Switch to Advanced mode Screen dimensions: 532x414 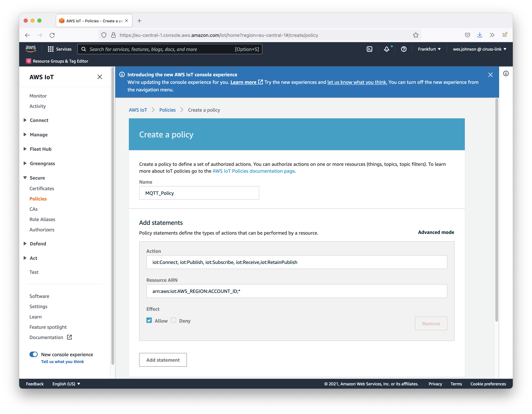pyautogui.click(x=436, y=232)
